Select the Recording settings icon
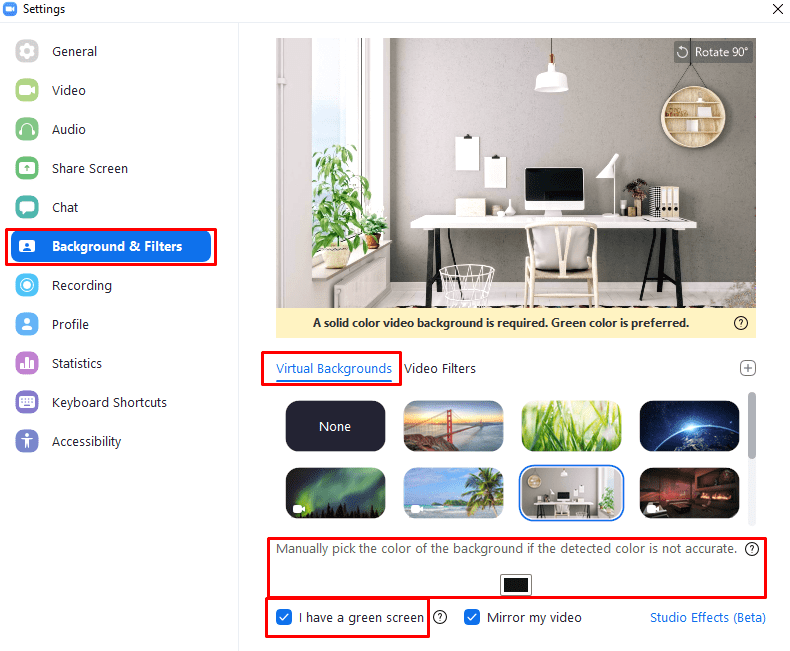Viewport: 790px width, 651px height. coord(27,285)
